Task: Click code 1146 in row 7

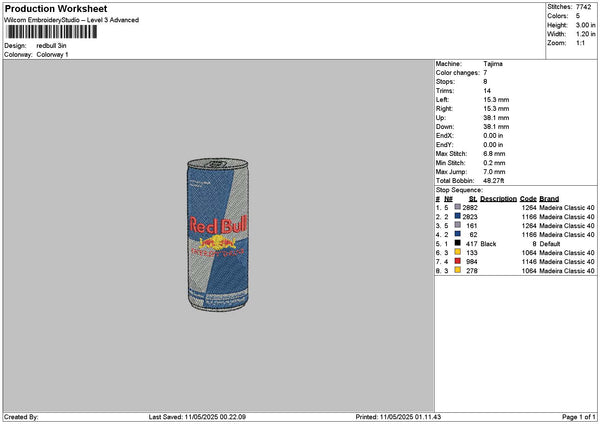Action: pos(529,262)
